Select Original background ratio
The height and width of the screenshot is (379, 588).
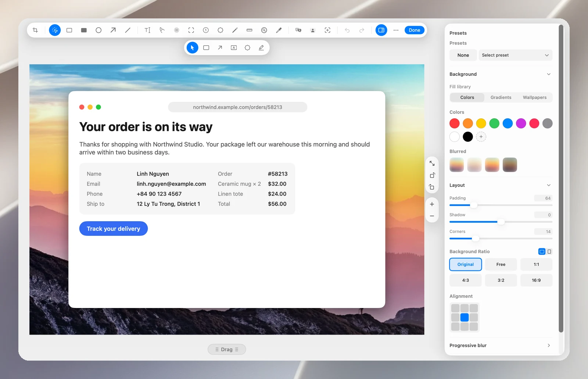point(466,265)
